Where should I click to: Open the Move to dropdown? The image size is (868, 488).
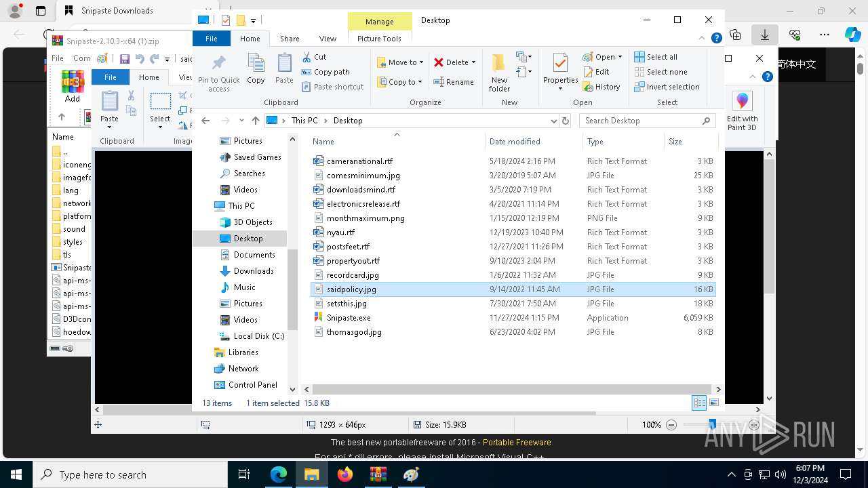point(400,62)
